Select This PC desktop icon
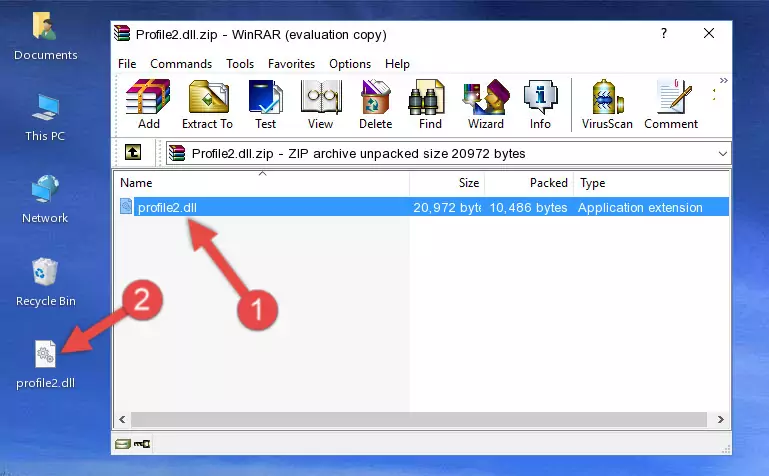769x476 pixels. pos(45,118)
